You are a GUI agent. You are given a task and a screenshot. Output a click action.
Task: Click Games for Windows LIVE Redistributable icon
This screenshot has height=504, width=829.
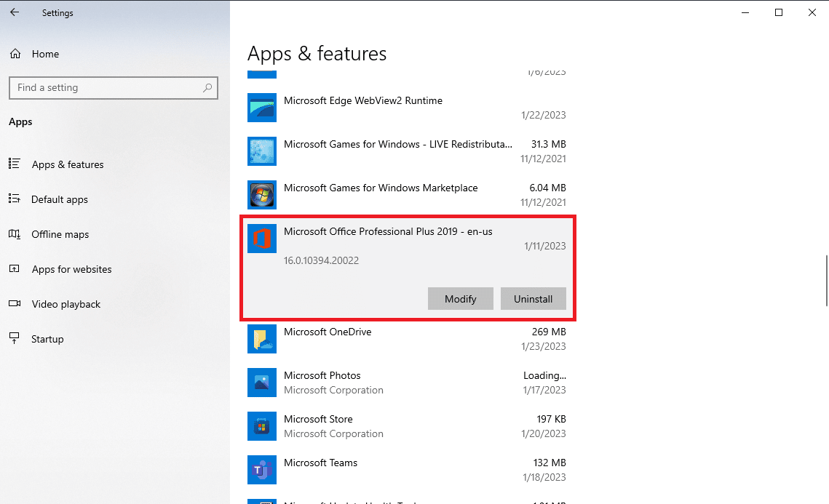pos(262,151)
